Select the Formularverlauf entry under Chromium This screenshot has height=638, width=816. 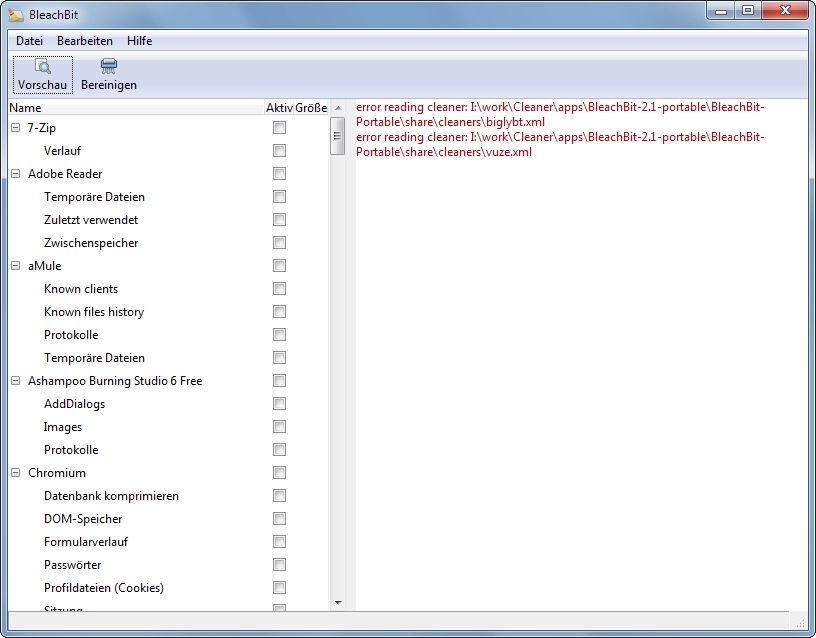pyautogui.click(x=91, y=542)
